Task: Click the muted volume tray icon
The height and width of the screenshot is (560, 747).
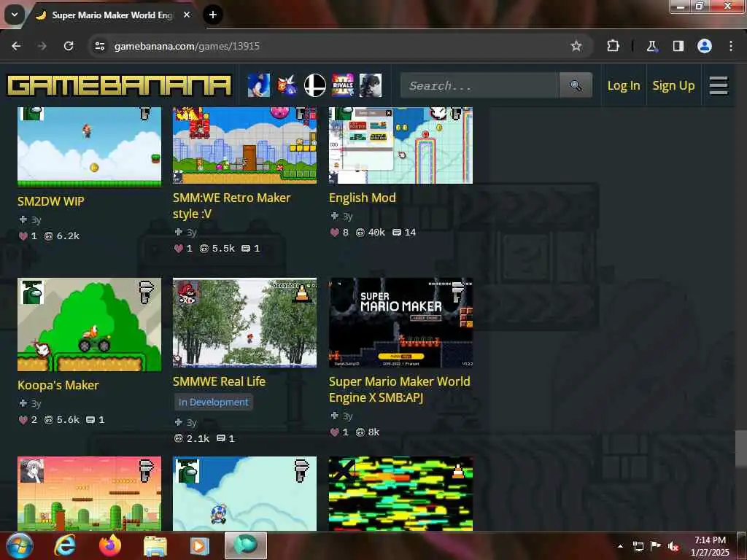Action: click(673, 546)
